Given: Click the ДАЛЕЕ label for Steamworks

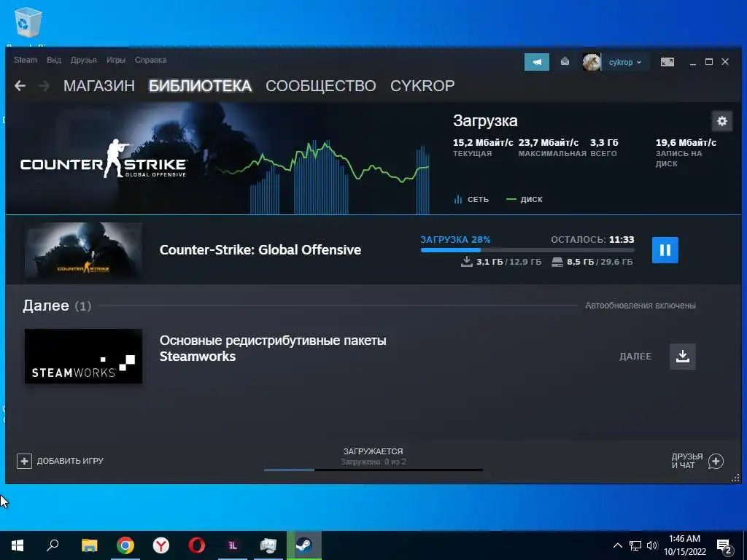Looking at the screenshot, I should pyautogui.click(x=635, y=356).
